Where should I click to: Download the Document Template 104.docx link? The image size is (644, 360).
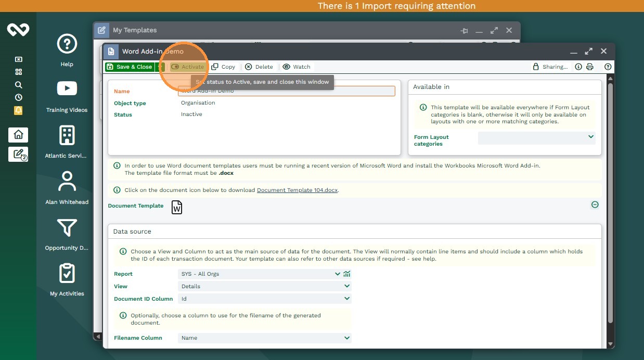pos(298,190)
